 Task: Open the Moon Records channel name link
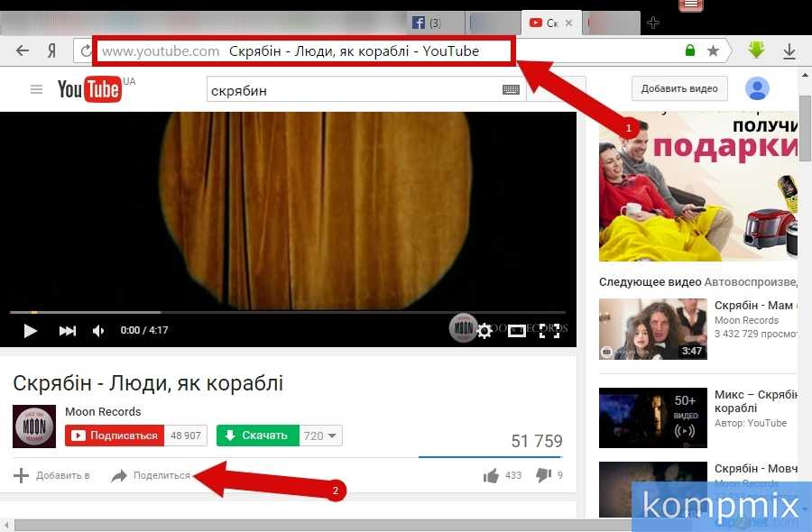coord(103,411)
